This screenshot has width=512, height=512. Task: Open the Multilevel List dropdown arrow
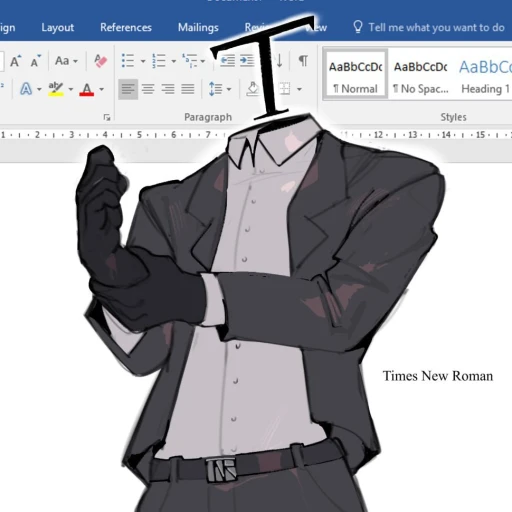pos(202,61)
